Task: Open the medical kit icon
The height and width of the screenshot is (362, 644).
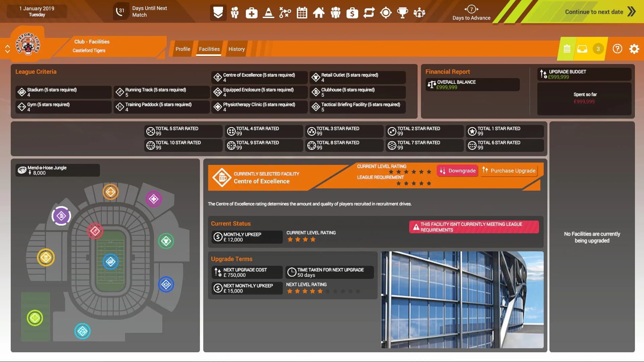Action: coord(251,13)
